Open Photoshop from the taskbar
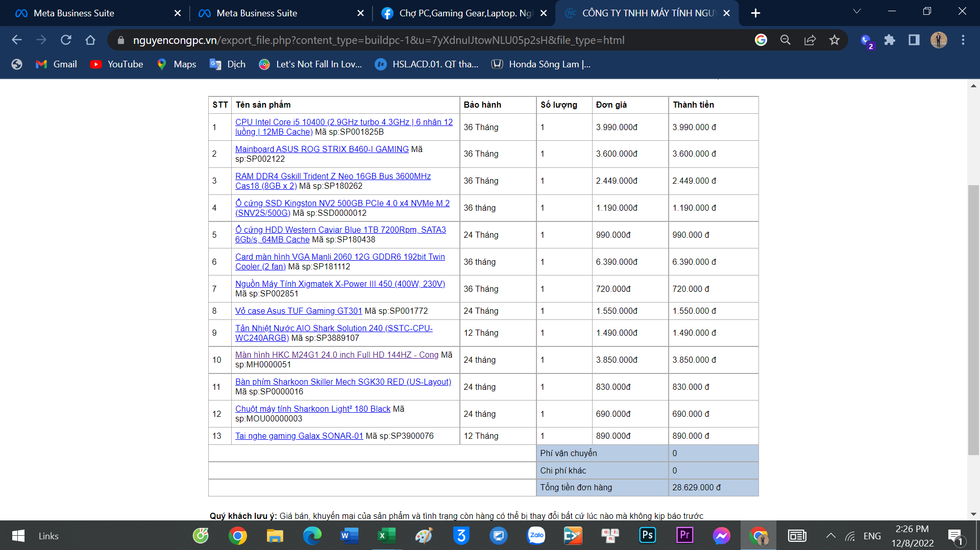The height and width of the screenshot is (550, 980). tap(647, 536)
